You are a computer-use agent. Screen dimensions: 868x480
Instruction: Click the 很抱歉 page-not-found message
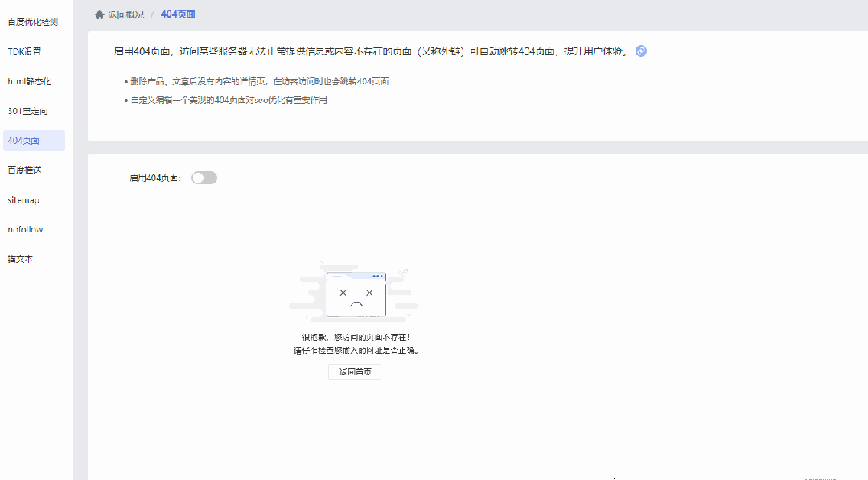(x=356, y=338)
